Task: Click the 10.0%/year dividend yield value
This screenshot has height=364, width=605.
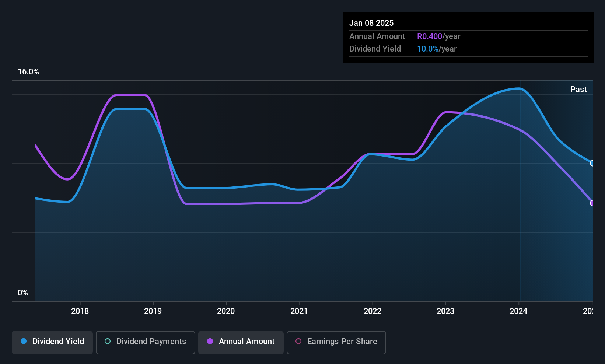Action: pos(437,49)
